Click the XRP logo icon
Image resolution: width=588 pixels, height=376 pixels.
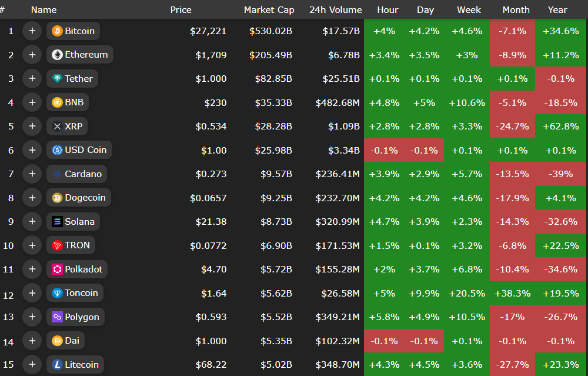pyautogui.click(x=57, y=127)
